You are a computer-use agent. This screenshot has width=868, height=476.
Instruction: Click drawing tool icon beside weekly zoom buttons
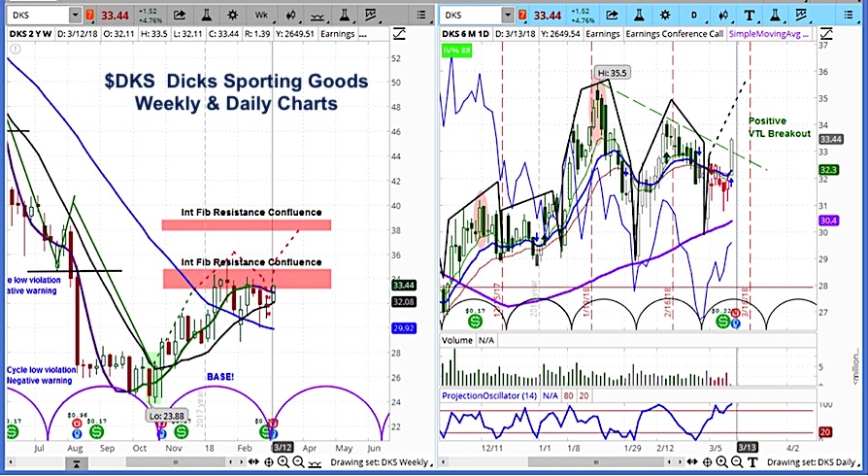314,462
